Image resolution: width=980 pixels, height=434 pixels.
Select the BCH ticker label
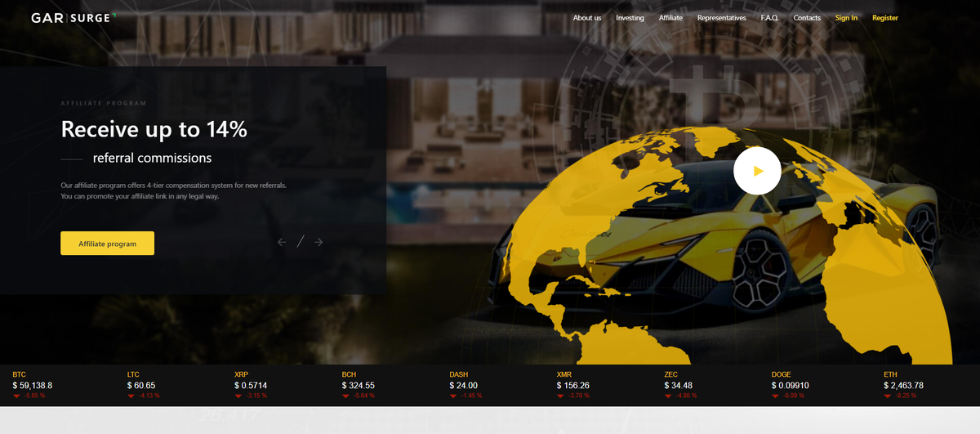[350, 374]
